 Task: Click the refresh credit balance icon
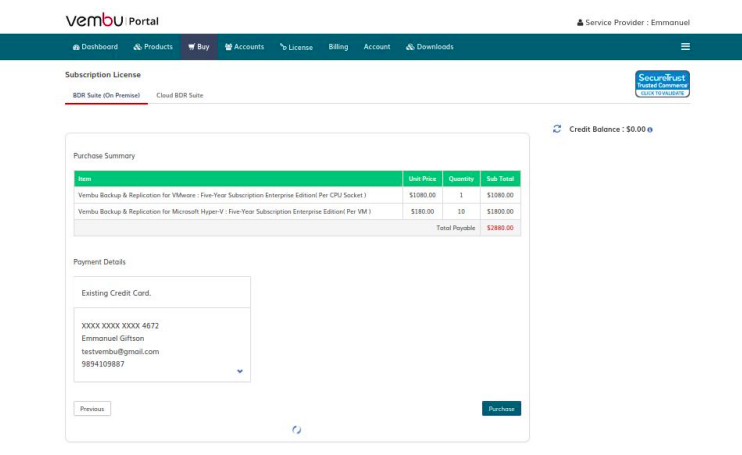557,129
